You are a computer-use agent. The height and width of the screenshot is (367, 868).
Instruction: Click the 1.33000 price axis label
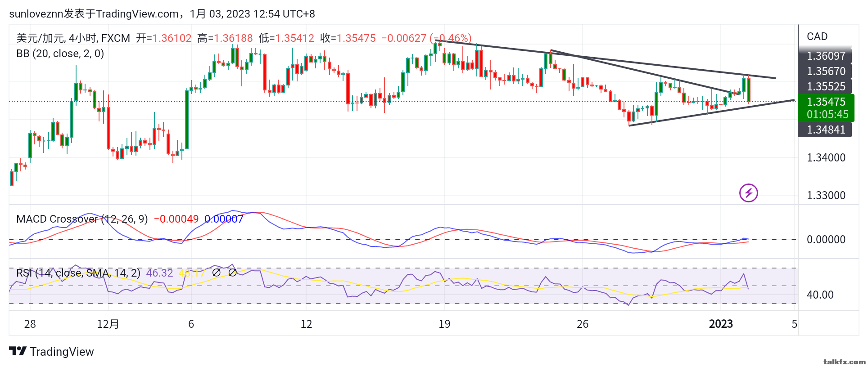[x=826, y=196]
